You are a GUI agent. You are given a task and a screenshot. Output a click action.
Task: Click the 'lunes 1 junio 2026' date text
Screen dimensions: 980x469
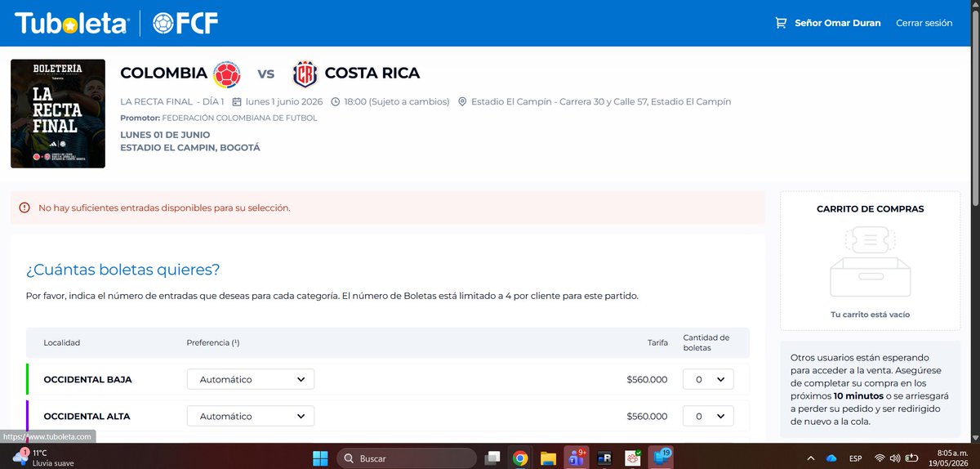click(283, 102)
